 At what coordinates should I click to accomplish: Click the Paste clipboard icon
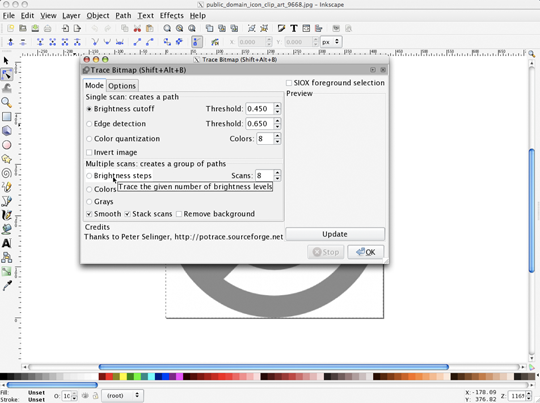point(149,28)
